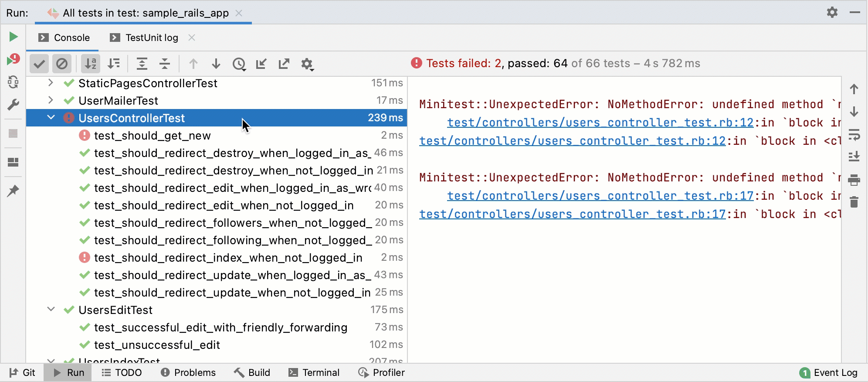Screen dimensions: 868x382
Task: Toggle Show Ignored tests button
Action: (62, 64)
